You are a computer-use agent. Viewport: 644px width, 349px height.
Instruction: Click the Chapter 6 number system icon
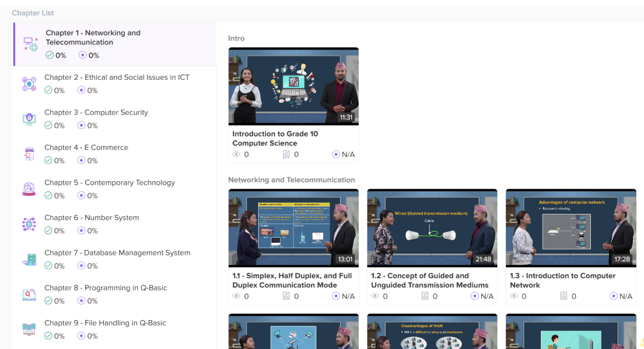29,224
